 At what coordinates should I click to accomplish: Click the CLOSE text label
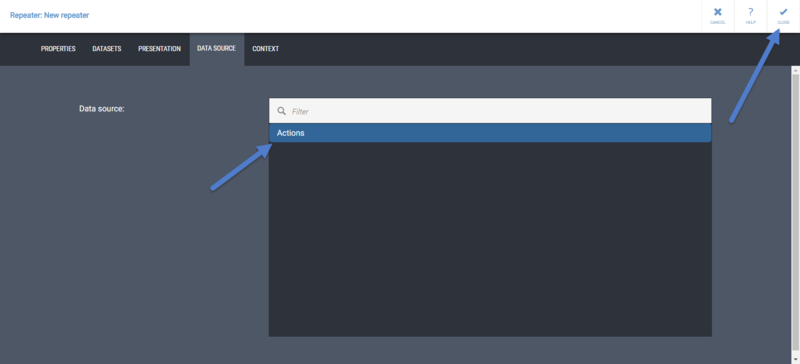[x=783, y=22]
